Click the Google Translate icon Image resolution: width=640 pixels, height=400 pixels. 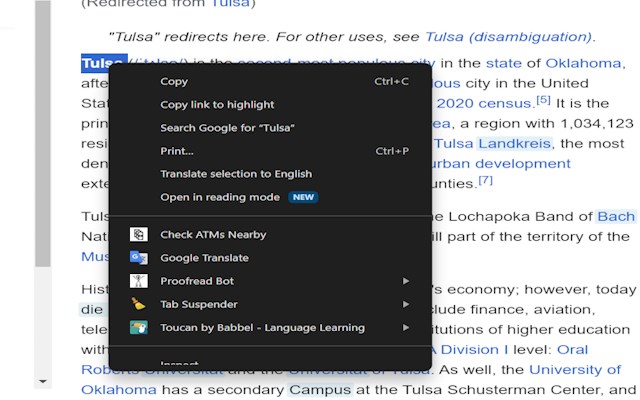[x=139, y=258]
